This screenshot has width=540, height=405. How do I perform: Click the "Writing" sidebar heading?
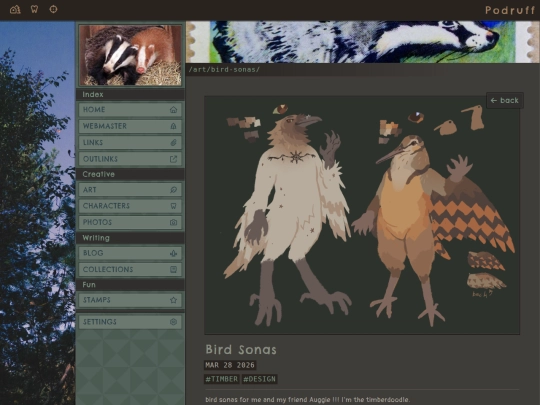[x=96, y=238]
